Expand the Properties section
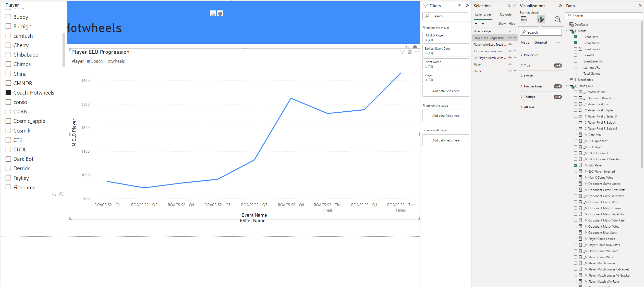 coord(521,55)
